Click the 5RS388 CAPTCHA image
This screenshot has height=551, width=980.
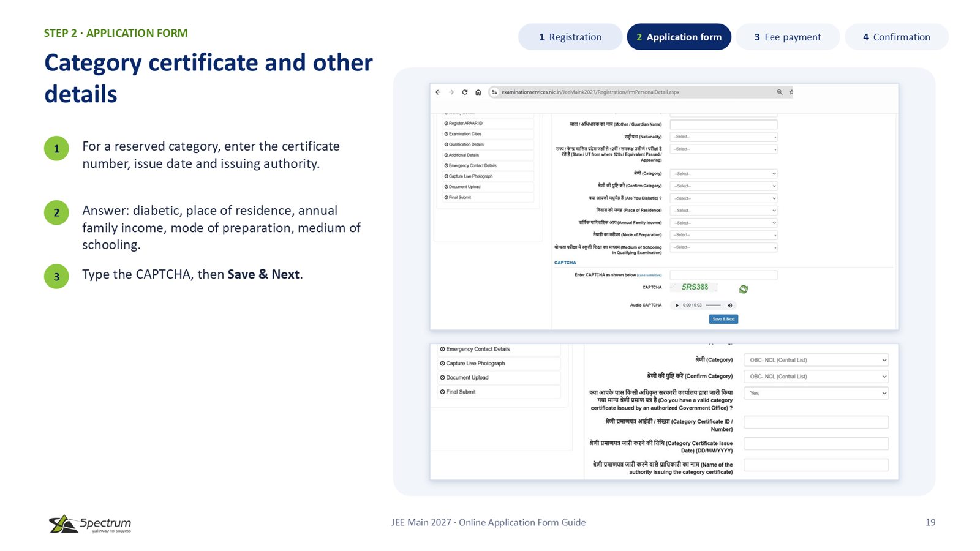coord(695,287)
